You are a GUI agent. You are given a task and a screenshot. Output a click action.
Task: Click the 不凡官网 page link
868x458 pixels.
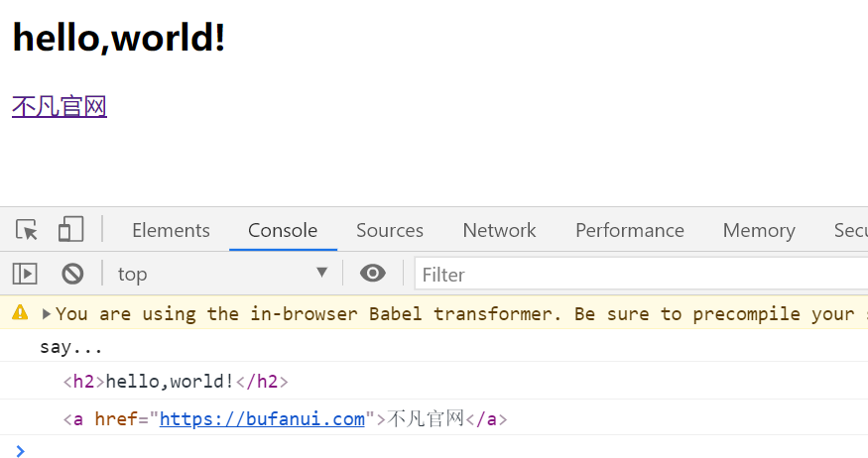pos(60,106)
